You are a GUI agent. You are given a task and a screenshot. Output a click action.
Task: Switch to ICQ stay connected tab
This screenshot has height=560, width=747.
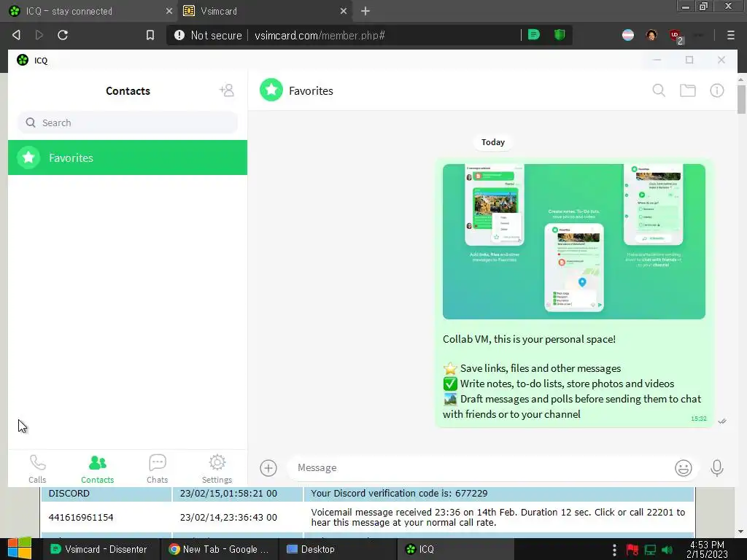click(88, 11)
